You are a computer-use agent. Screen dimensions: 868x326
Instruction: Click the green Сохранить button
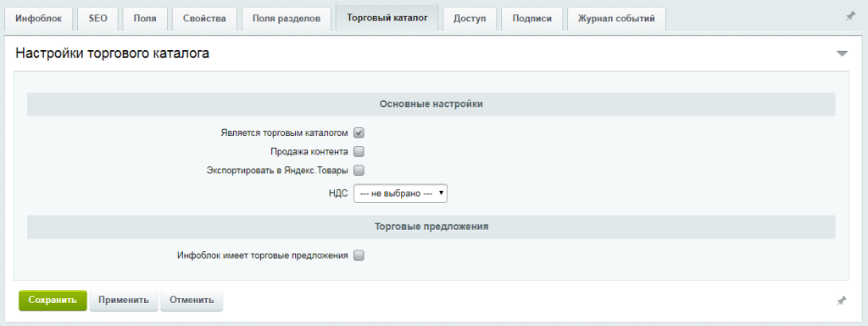tap(53, 301)
